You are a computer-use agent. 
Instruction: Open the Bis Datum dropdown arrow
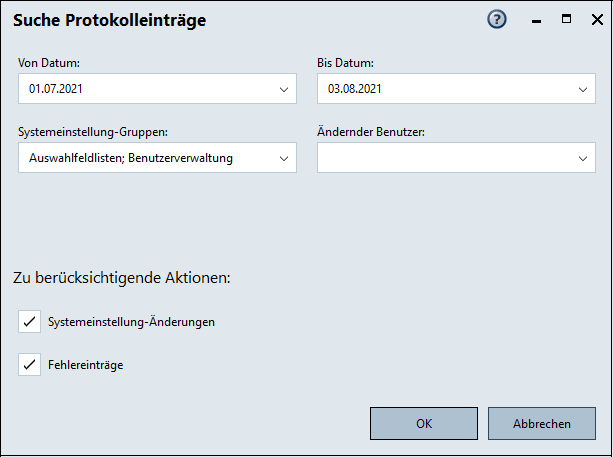(x=583, y=89)
